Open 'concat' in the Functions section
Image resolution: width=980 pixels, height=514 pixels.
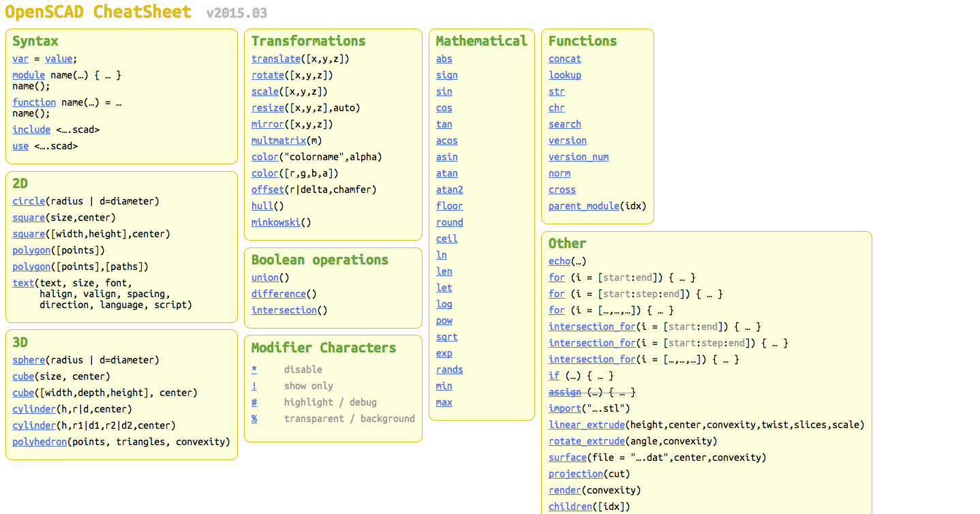click(565, 59)
